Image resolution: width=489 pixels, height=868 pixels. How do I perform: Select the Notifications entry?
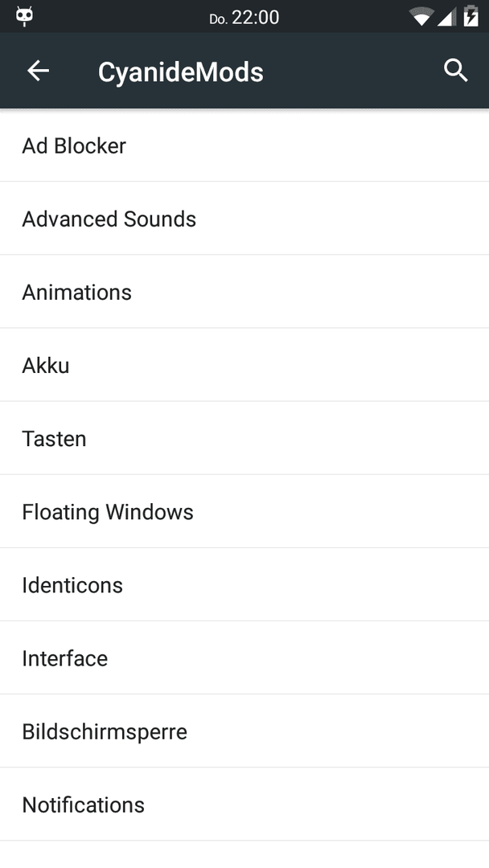coord(244,805)
